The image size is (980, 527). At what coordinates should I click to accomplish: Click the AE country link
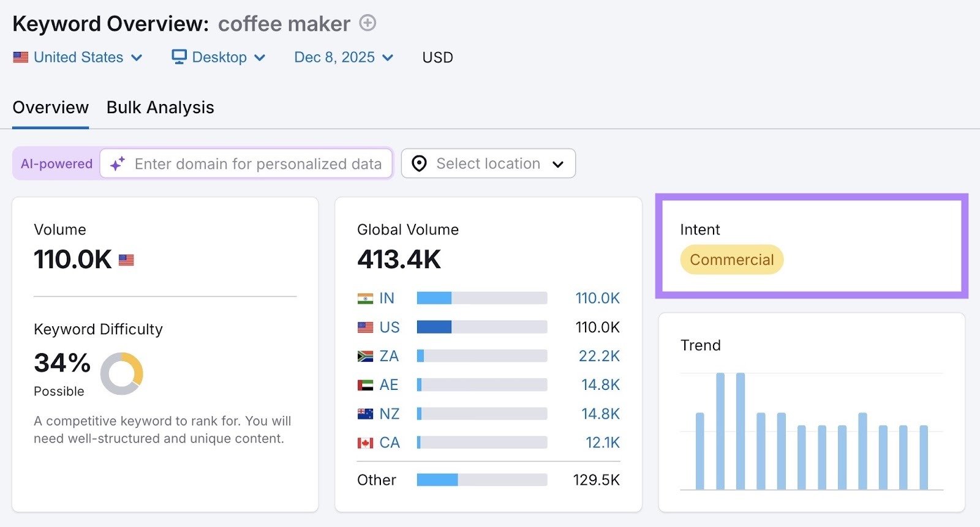(389, 384)
